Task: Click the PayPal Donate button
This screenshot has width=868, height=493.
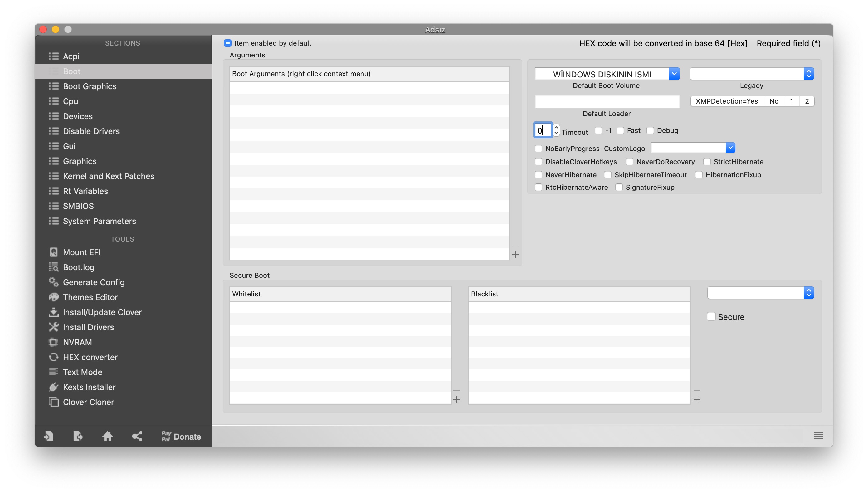Action: (182, 436)
